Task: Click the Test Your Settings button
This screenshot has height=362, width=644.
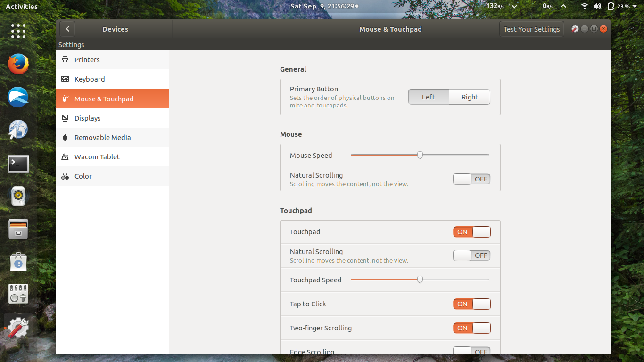Action: pos(531,29)
